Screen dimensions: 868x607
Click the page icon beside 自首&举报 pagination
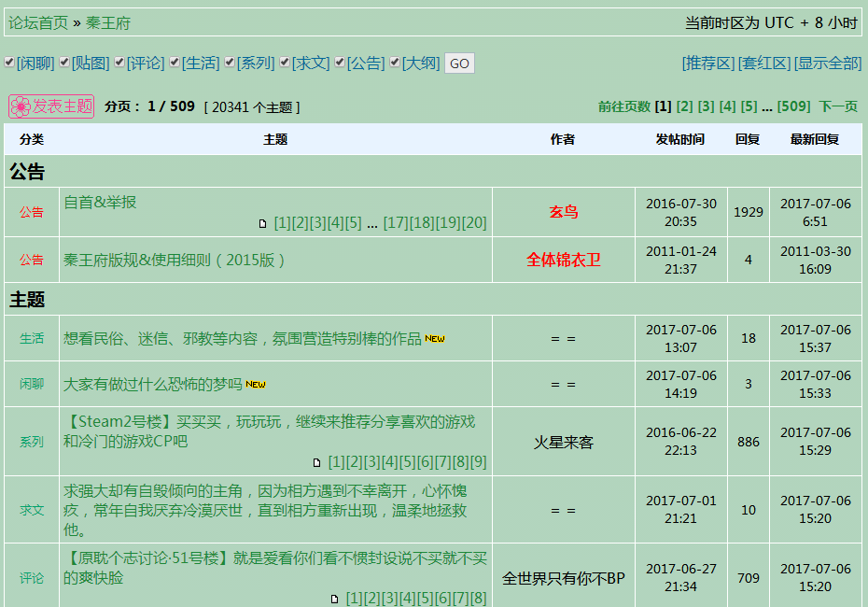pos(263,224)
